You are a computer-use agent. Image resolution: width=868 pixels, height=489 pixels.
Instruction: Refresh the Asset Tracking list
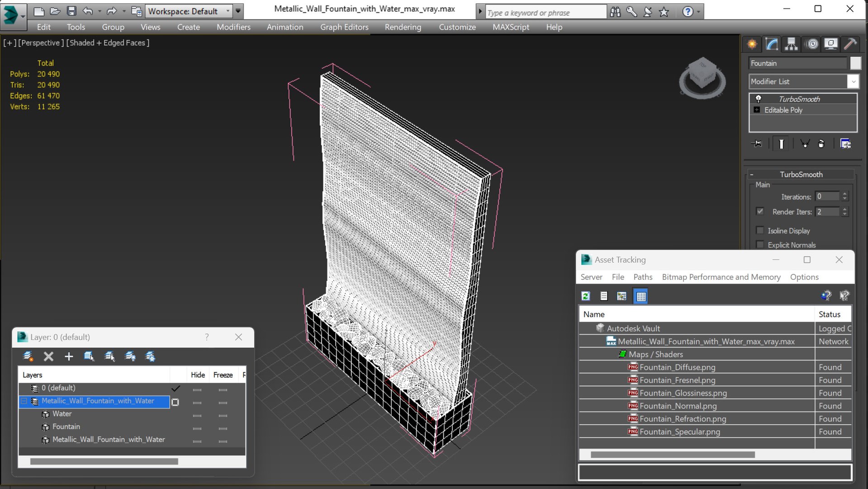click(586, 296)
